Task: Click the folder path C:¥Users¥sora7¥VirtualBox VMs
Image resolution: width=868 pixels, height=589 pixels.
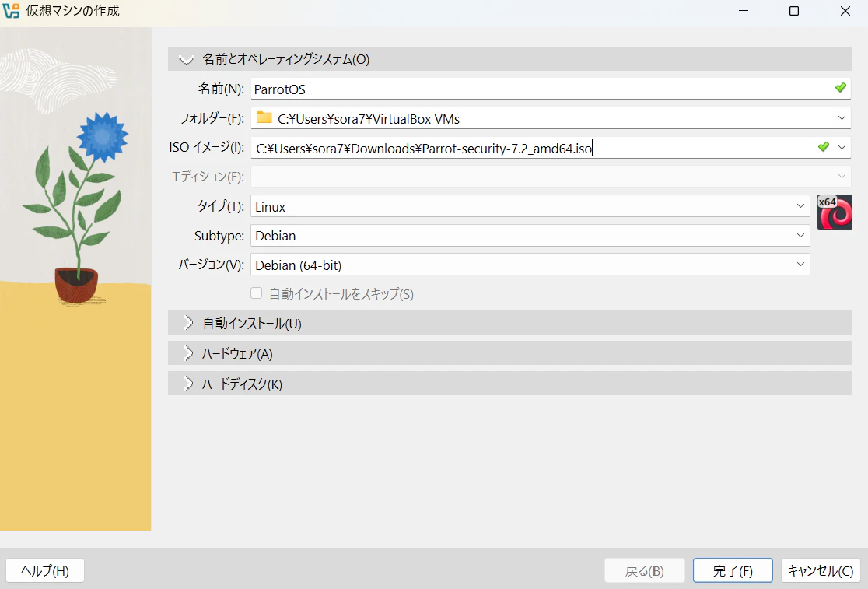Action: pyautogui.click(x=369, y=119)
